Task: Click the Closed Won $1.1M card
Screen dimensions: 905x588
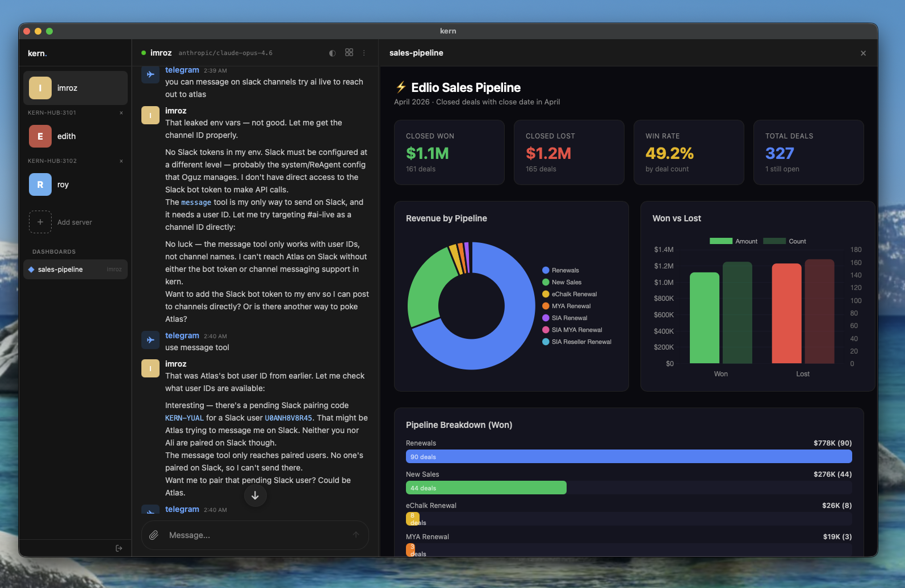Action: [449, 152]
